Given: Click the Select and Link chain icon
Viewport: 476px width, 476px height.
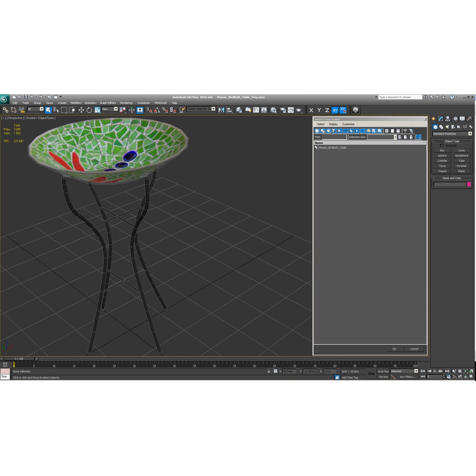Looking at the screenshot, I should click(5, 110).
